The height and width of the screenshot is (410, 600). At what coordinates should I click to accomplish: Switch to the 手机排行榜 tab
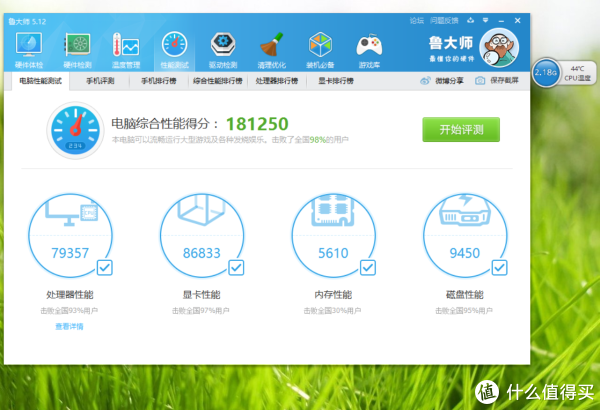(159, 81)
